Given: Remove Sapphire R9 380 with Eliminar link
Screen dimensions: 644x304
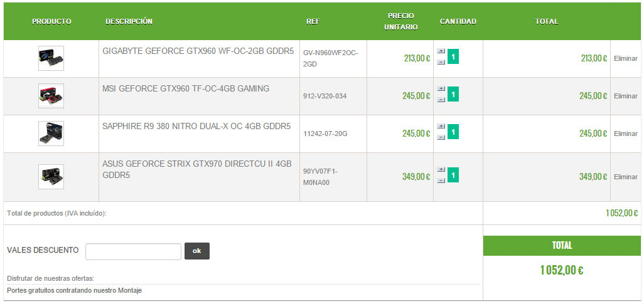Looking at the screenshot, I should tap(626, 134).
